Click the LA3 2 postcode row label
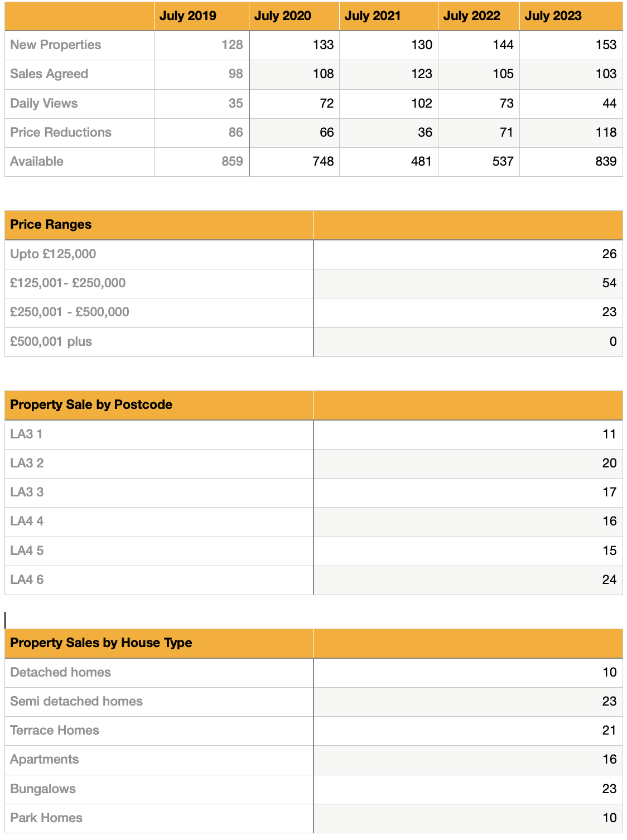This screenshot has width=627, height=840. (27, 464)
